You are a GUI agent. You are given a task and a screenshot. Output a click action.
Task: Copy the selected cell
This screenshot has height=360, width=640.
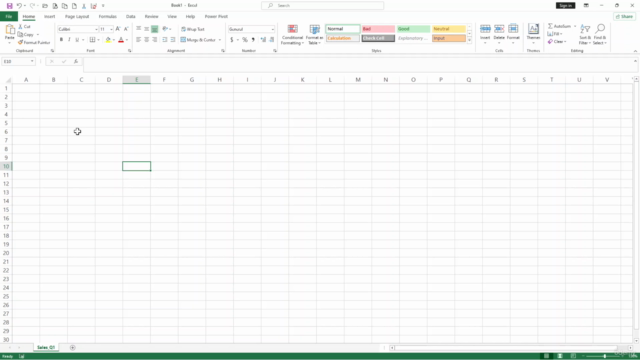pos(26,35)
